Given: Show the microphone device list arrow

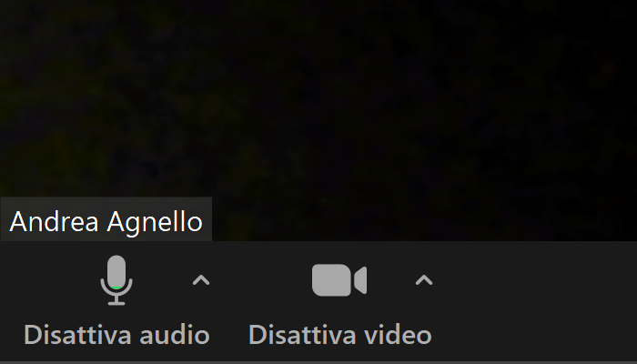Looking at the screenshot, I should pos(201,280).
